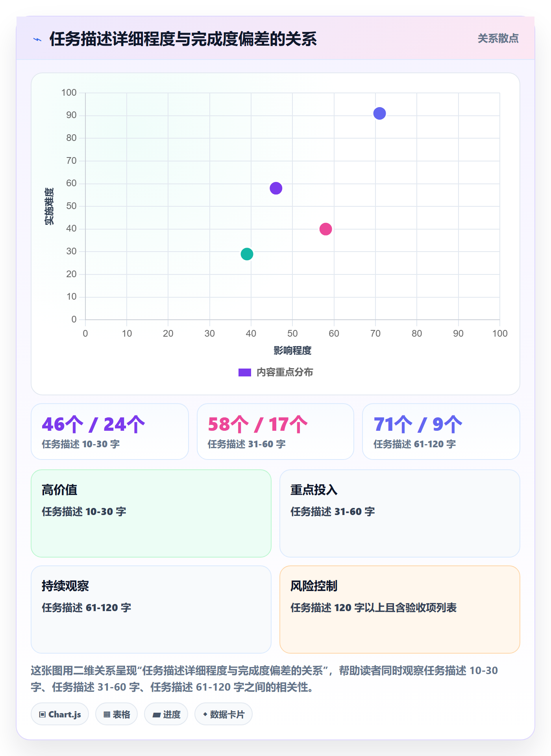This screenshot has width=551, height=756.
Task: Click the main title 任务描述详细程度与完成度偏差的关系
Action: pyautogui.click(x=183, y=39)
